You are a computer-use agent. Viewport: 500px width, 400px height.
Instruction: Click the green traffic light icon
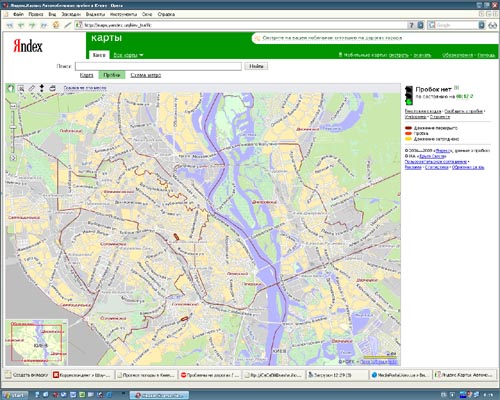409,95
